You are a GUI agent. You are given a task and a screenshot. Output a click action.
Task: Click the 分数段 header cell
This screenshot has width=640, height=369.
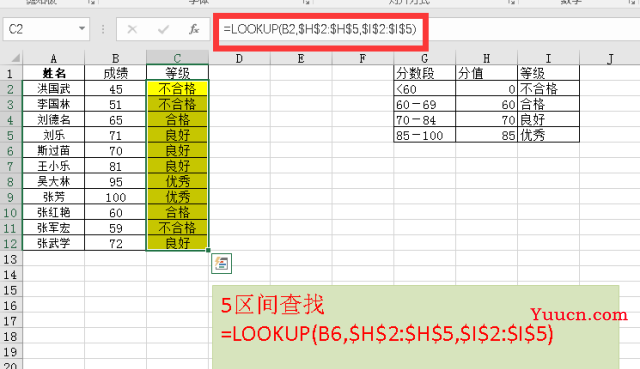424,73
